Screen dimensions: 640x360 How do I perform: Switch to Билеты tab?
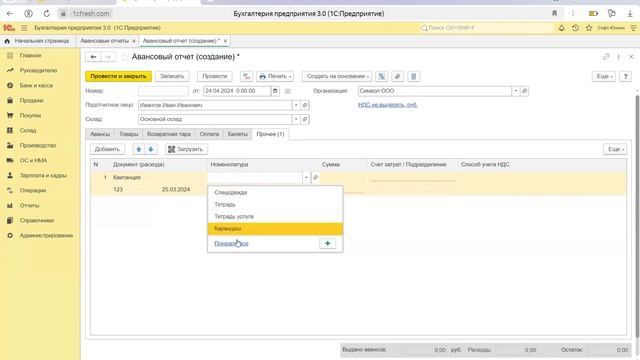(x=238, y=134)
